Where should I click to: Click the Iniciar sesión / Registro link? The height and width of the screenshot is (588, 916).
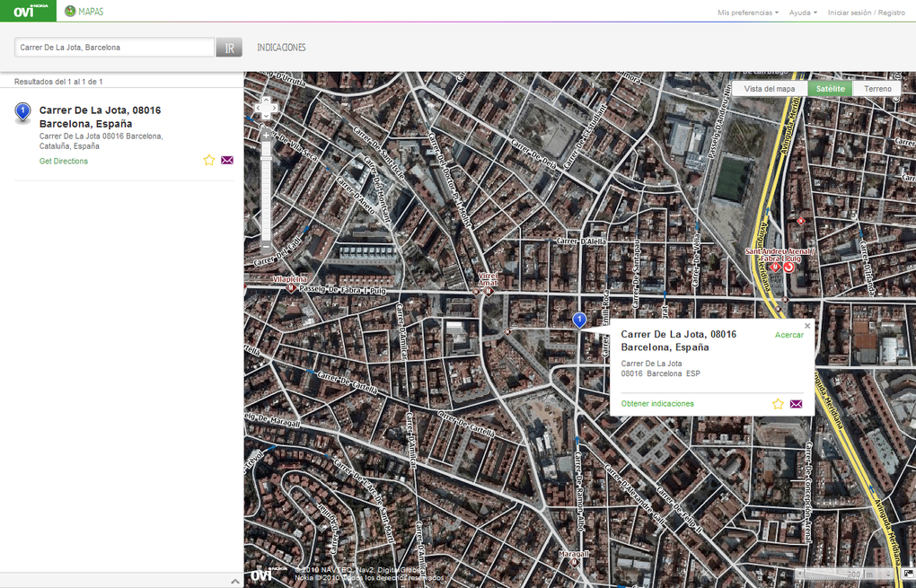(x=864, y=13)
